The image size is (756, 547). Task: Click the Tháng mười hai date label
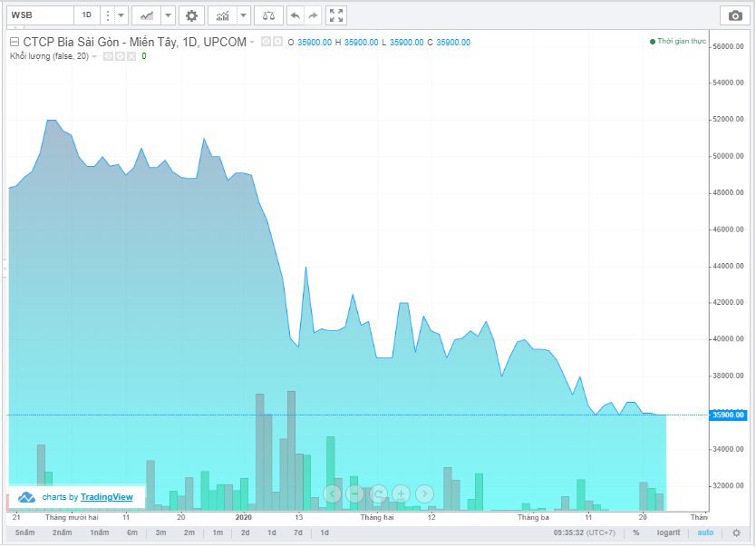click(72, 518)
